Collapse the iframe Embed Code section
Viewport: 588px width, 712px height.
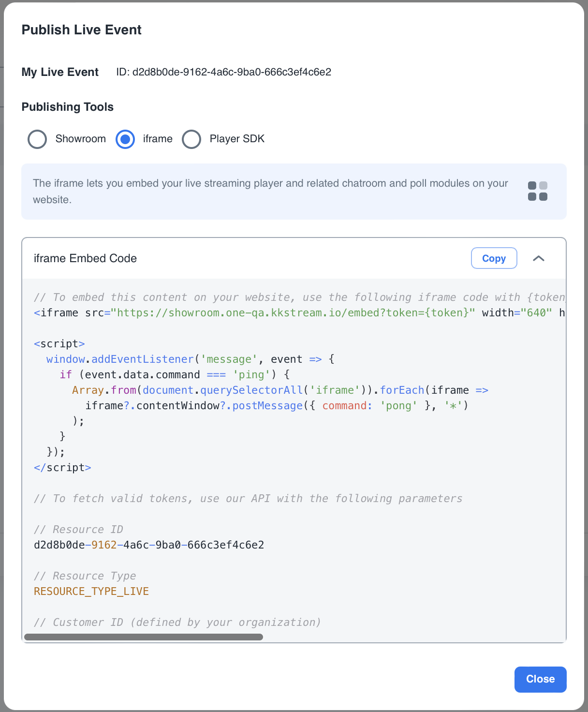(538, 258)
